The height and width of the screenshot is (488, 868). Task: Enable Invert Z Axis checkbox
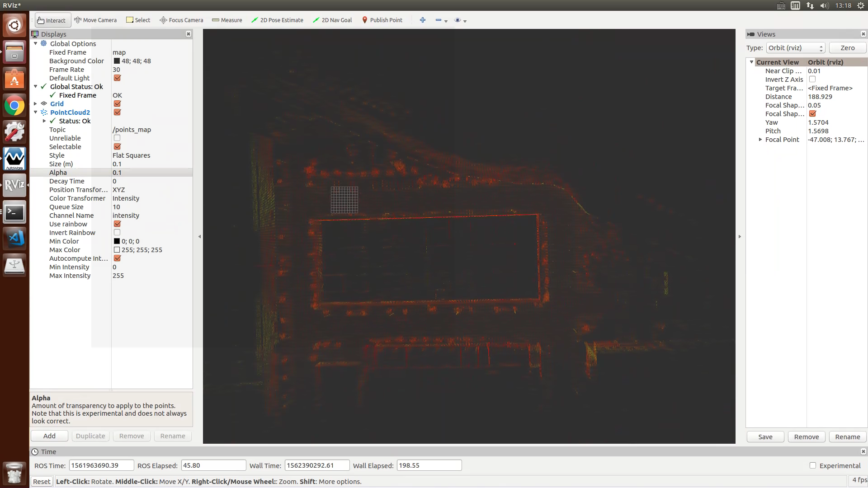click(x=812, y=79)
